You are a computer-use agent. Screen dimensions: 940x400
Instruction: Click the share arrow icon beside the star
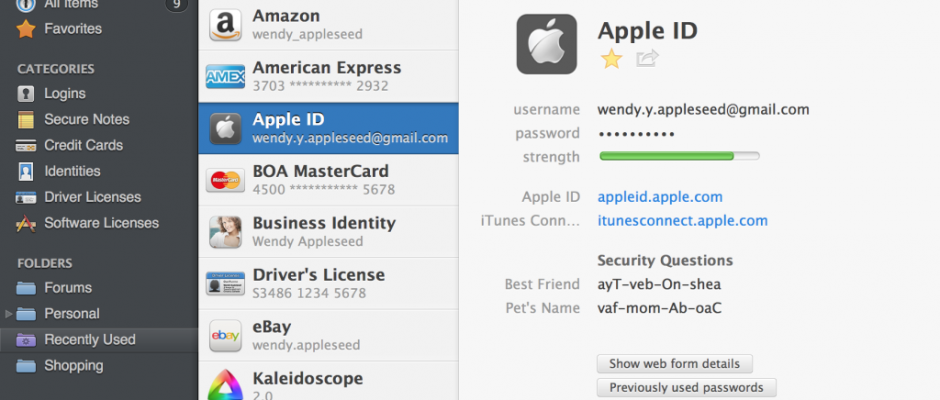(647, 59)
